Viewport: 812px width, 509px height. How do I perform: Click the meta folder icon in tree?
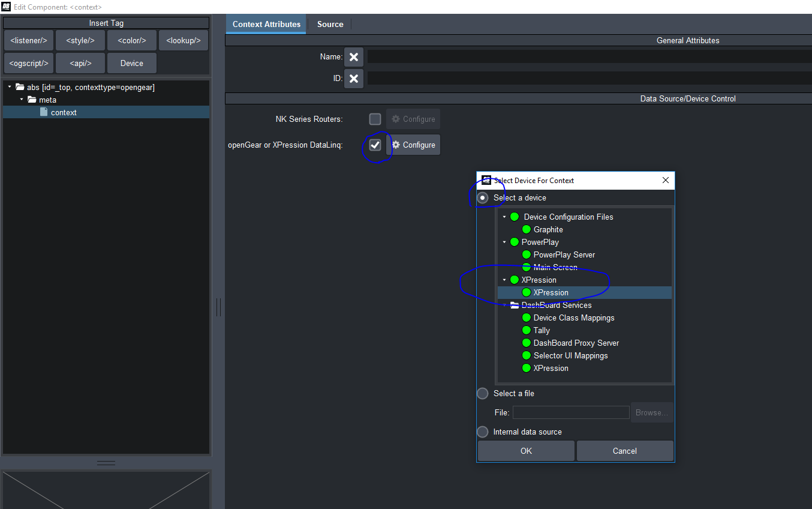[x=32, y=100]
